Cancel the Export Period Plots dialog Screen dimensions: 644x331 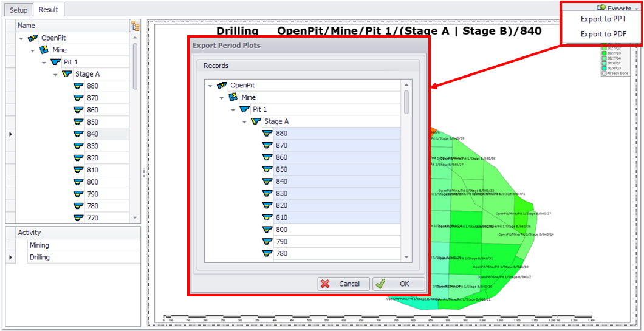[343, 284]
